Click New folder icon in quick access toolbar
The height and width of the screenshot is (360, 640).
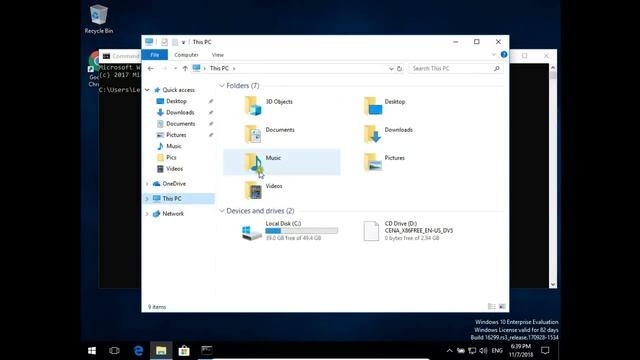click(175, 42)
